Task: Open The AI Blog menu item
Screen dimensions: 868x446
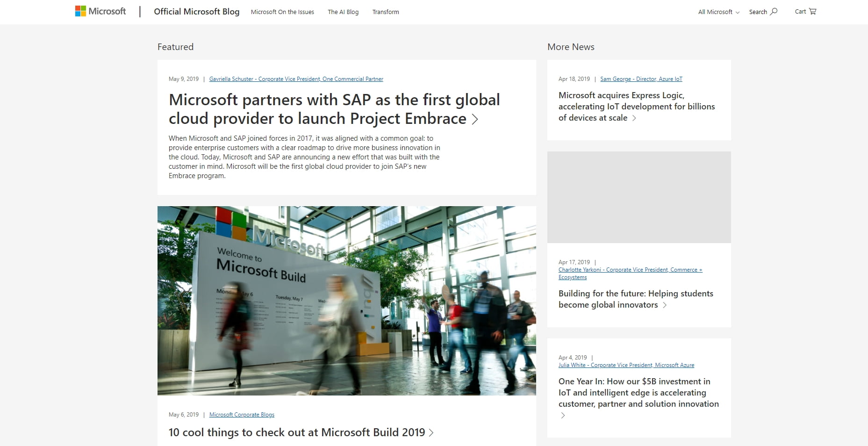Action: tap(343, 12)
